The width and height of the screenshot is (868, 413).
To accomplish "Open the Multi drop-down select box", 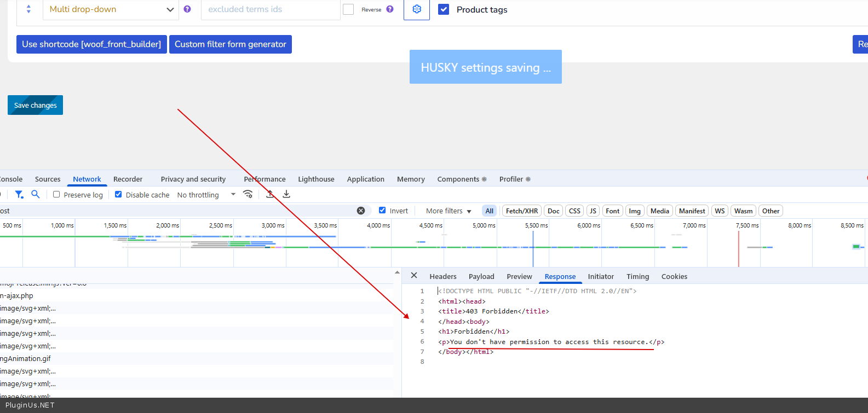I will 111,9.
